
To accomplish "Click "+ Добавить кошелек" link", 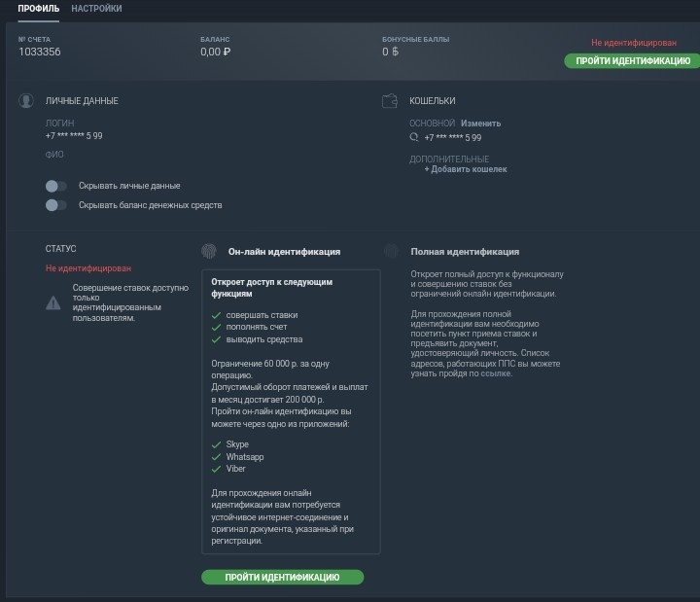I will [466, 169].
